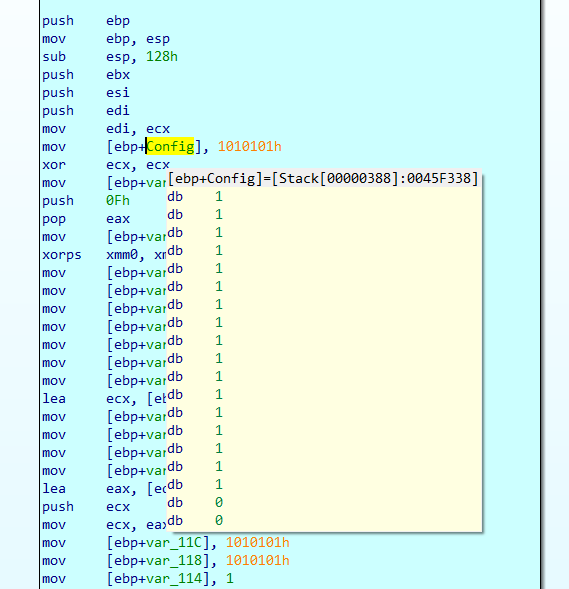Viewport: 569px width, 589px height.
Task: Click the first 'db 0' tooltip row
Action: point(195,503)
